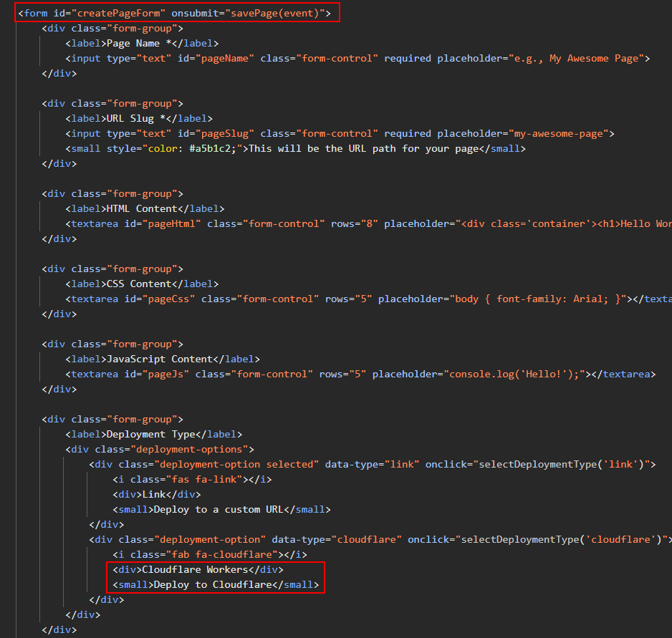Place cursor on the pageName input line
The width and height of the screenshot is (672, 638).
click(x=357, y=58)
